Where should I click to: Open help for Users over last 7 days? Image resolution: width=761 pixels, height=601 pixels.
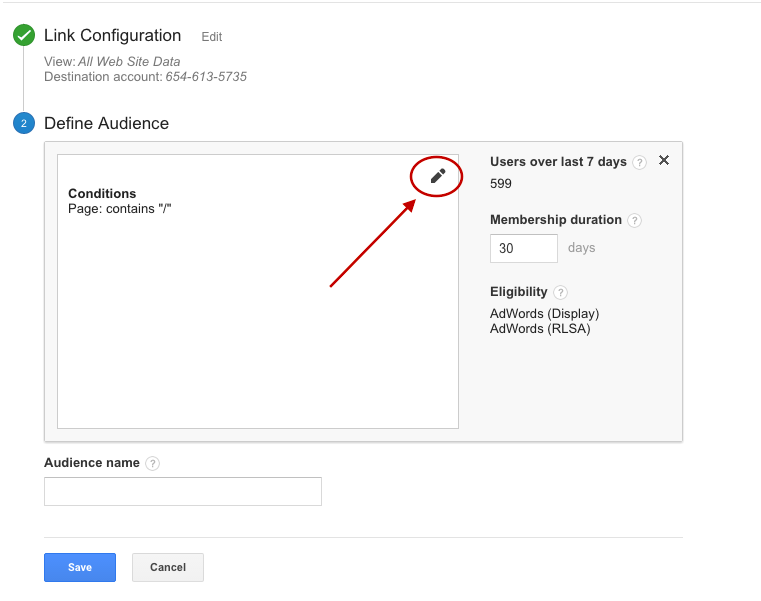(x=640, y=162)
